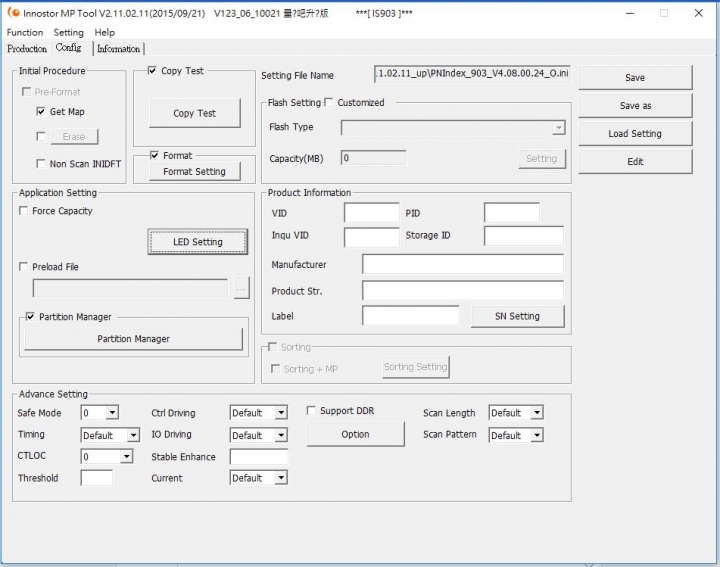Open the Scan Pattern dropdown
The image size is (720, 567).
click(x=537, y=435)
